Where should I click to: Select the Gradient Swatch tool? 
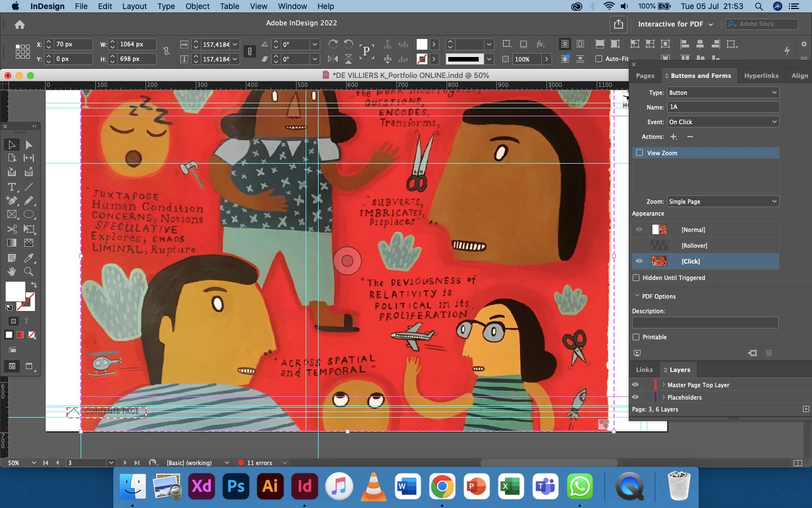(12, 243)
